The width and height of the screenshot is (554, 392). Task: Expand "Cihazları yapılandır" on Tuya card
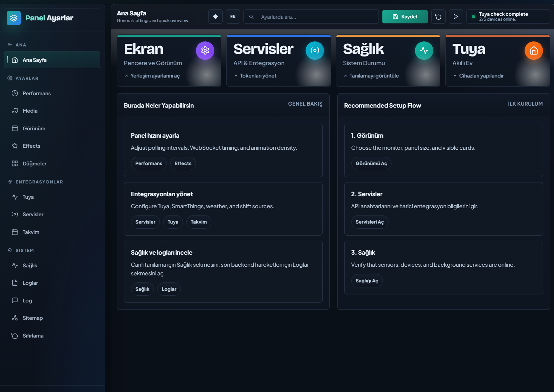tap(478, 76)
